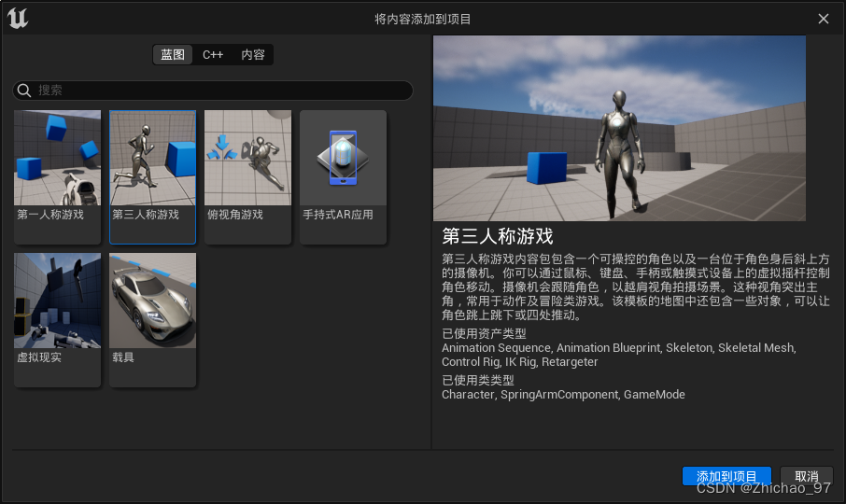Click the Character, SpringArmComponent, GameMode text
This screenshot has width=846, height=504.
pos(563,395)
